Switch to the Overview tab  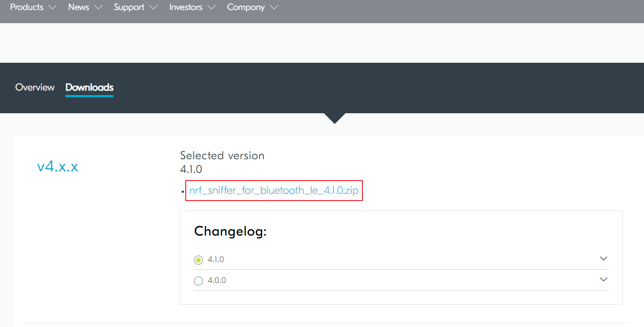click(35, 87)
